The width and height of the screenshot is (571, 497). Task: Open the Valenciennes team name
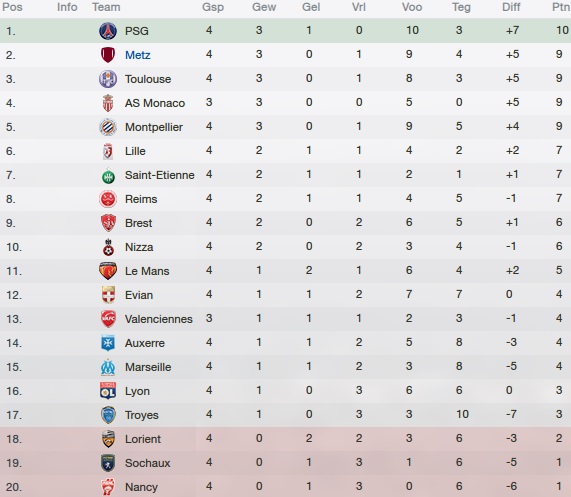(159, 319)
